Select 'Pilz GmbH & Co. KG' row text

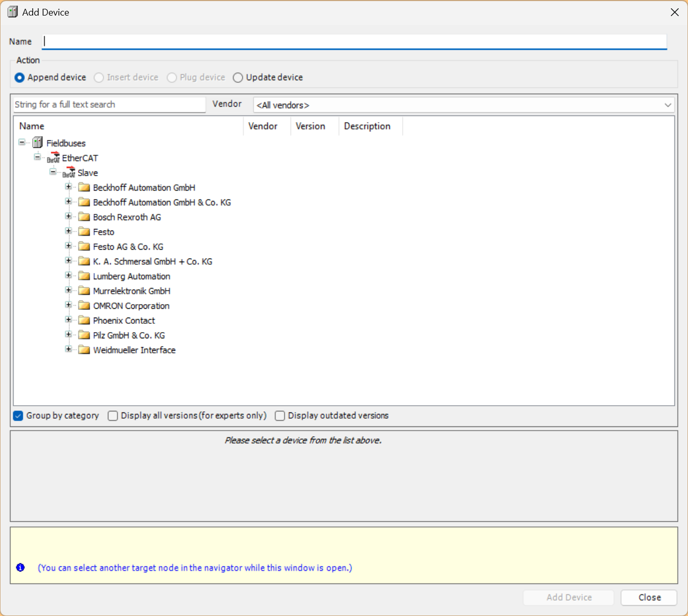point(129,335)
